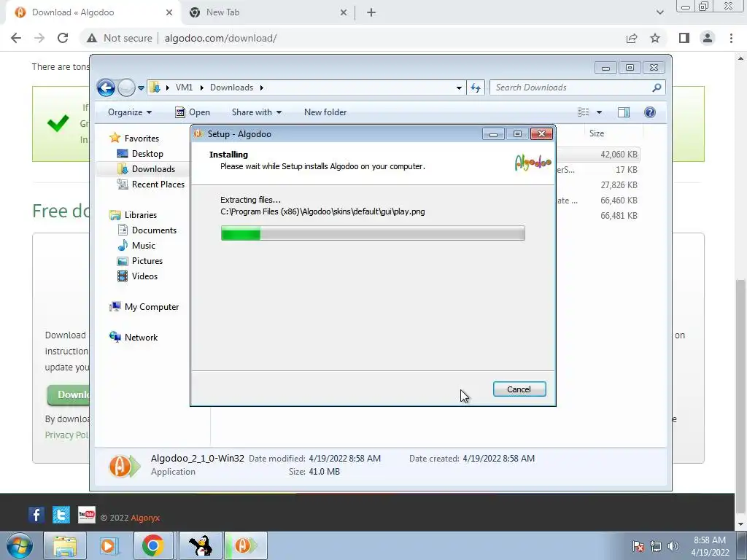The width and height of the screenshot is (747, 560).
Task: Select Favorites in navigation pane
Action: (135, 138)
